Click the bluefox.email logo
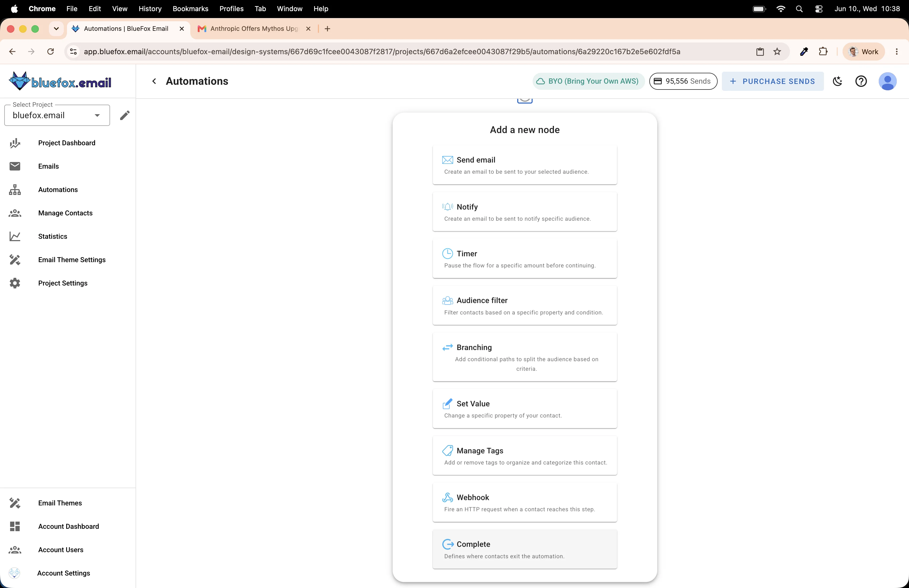 pos(60,81)
